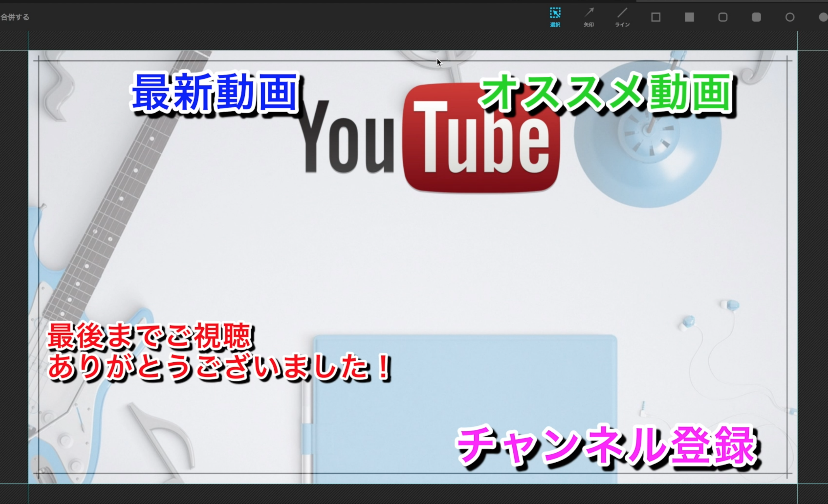The image size is (828, 504).
Task: Select the filled rectangle shape tool
Action: 689,17
